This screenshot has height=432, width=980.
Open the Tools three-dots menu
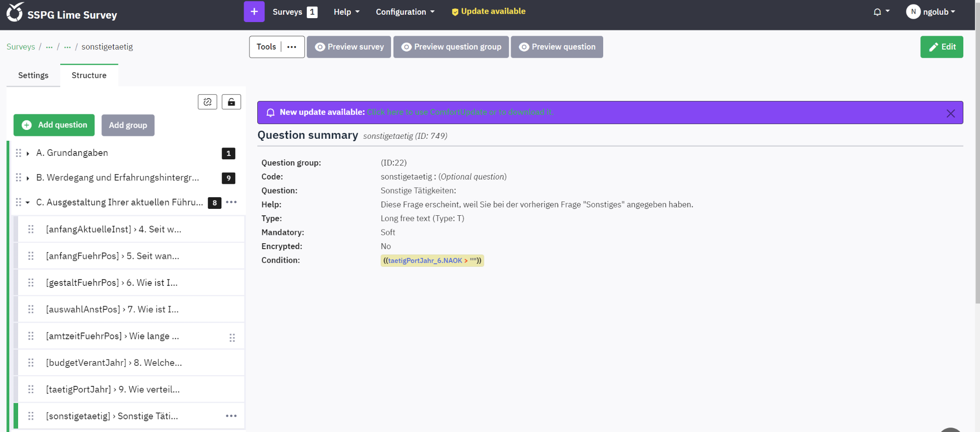pyautogui.click(x=292, y=47)
